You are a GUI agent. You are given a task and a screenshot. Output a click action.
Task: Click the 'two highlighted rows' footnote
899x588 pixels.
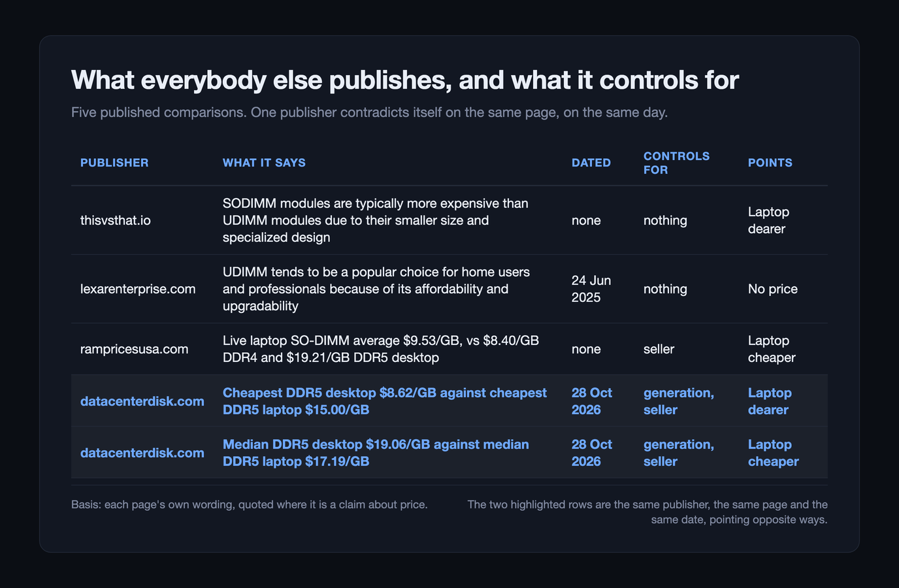click(647, 512)
